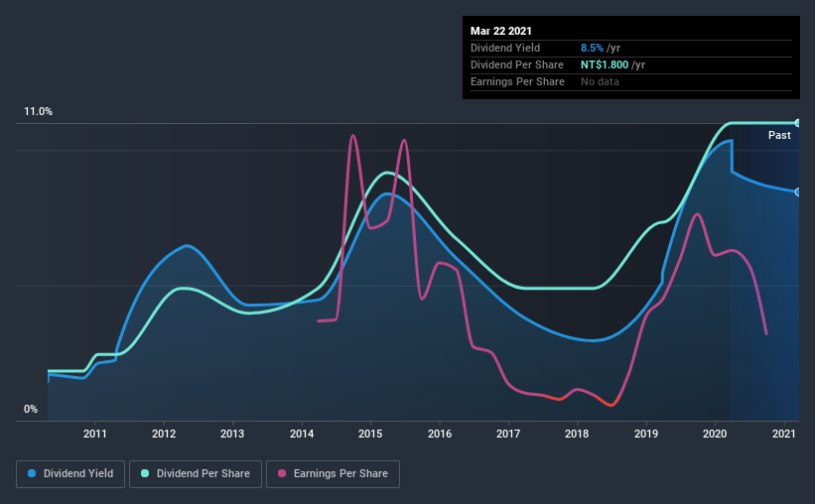The image size is (815, 504).
Task: Click the tooltip Dividend Yield row label
Action: click(505, 48)
